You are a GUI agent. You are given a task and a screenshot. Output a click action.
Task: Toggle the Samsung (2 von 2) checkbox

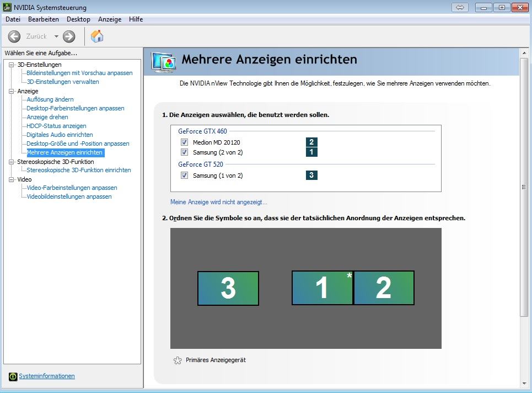point(184,152)
